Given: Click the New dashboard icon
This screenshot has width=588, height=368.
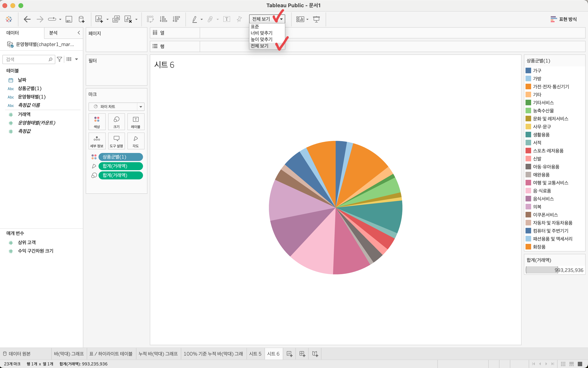Looking at the screenshot, I should pos(302,354).
